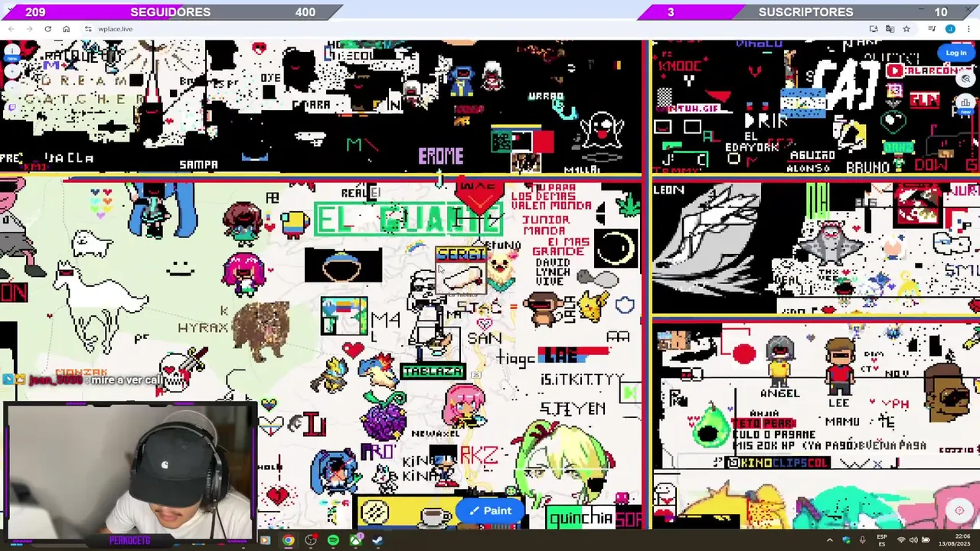The height and width of the screenshot is (551, 980).
Task: Click the Log in button
Action: click(955, 53)
